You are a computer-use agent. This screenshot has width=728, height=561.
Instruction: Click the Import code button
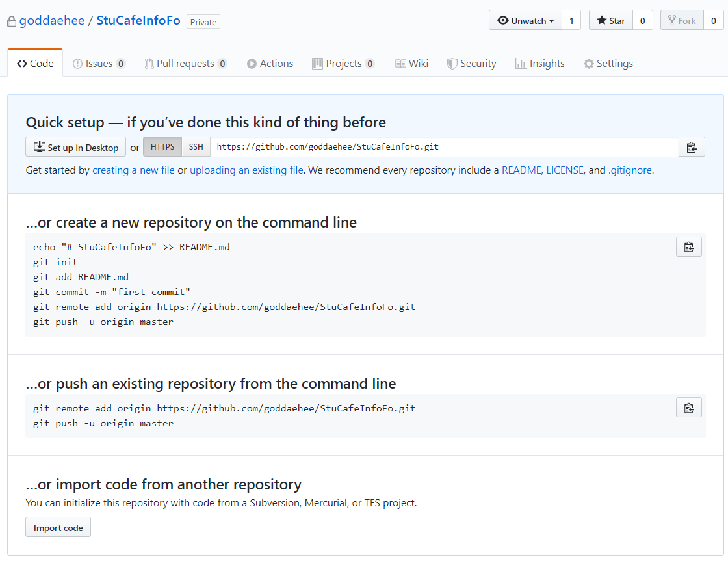58,528
